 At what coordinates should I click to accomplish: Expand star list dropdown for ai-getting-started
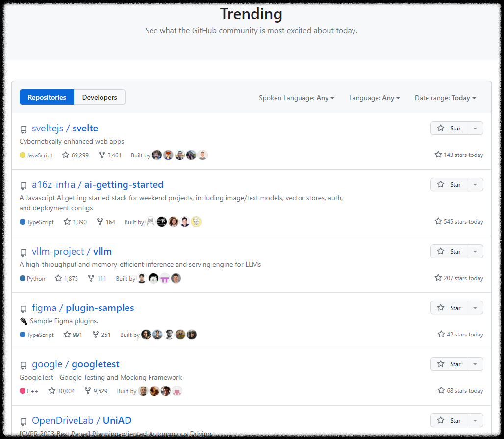[x=475, y=184]
